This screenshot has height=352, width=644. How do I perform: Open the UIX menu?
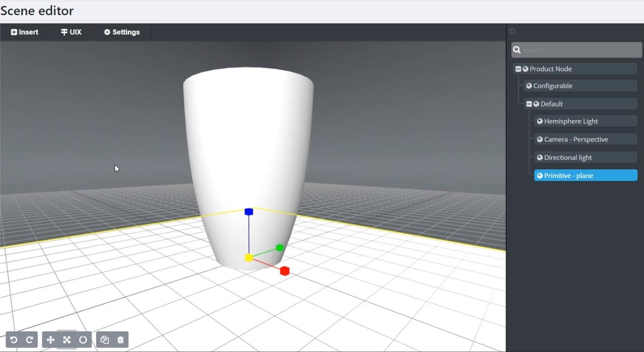tap(71, 32)
